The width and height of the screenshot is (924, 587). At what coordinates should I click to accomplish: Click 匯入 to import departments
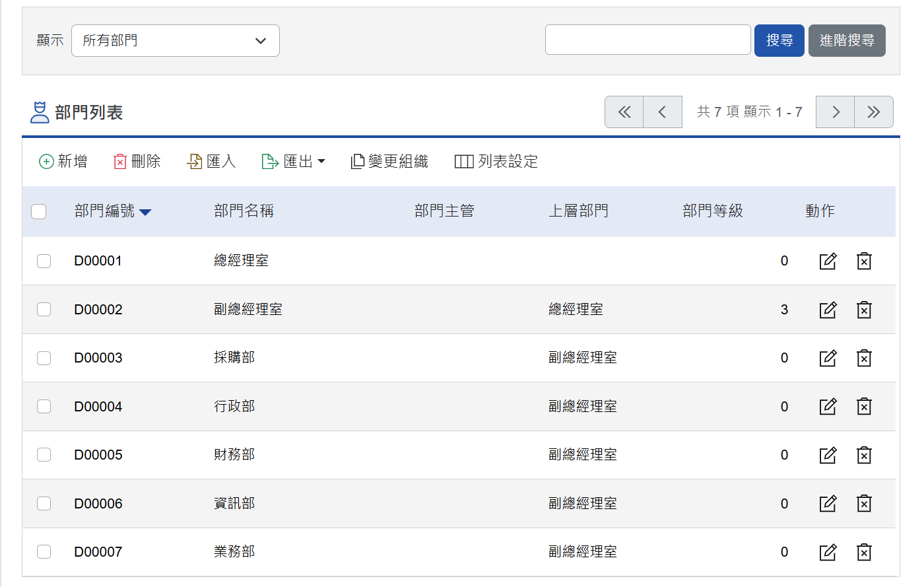coord(211,161)
